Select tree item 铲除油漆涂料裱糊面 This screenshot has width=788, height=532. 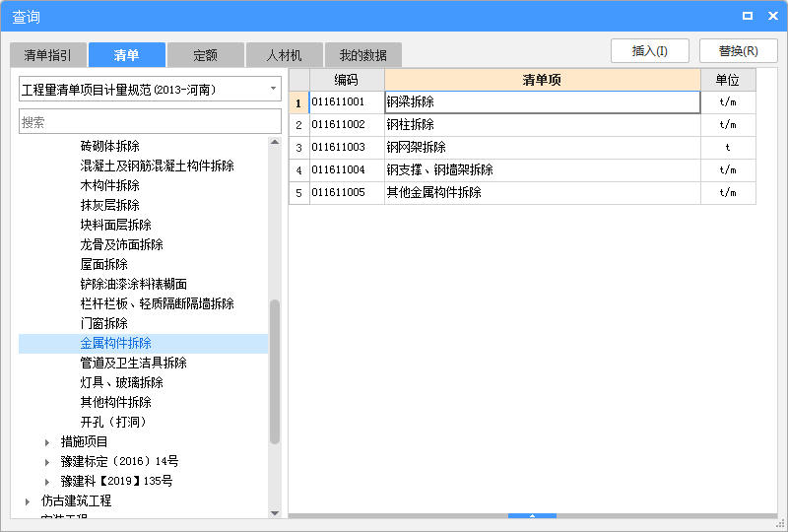pos(134,284)
